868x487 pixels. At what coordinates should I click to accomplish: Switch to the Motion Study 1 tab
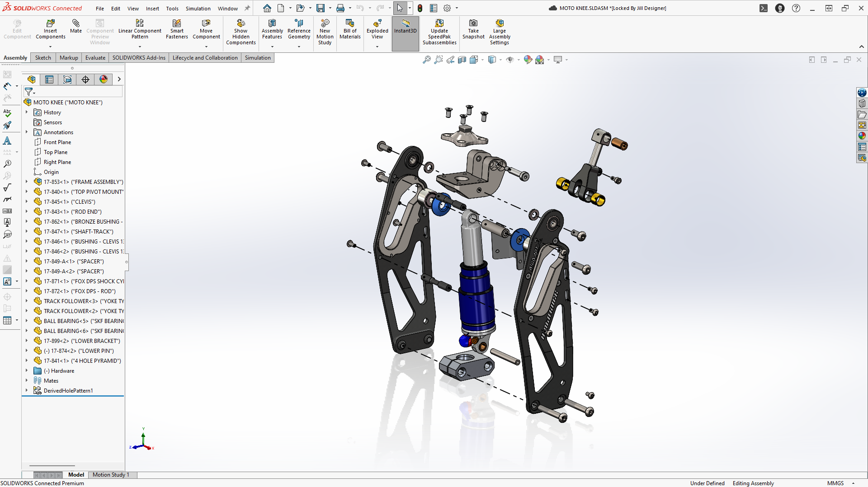click(x=111, y=475)
